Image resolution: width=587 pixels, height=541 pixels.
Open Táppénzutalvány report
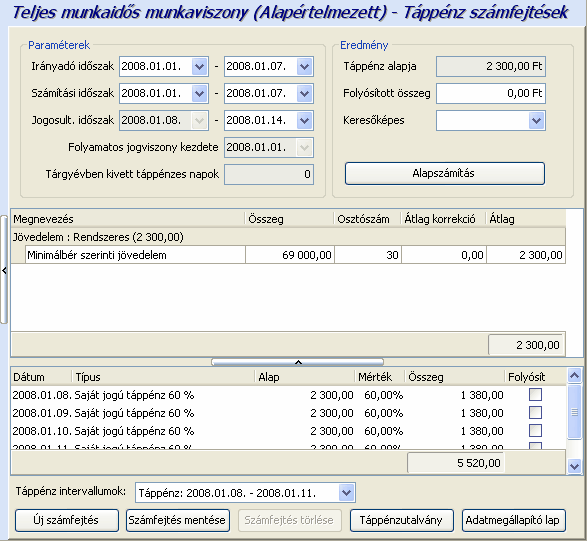pyautogui.click(x=402, y=520)
